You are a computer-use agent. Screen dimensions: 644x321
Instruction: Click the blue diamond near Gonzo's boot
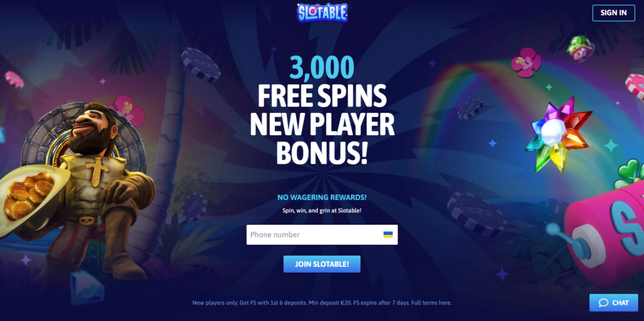tap(87, 287)
